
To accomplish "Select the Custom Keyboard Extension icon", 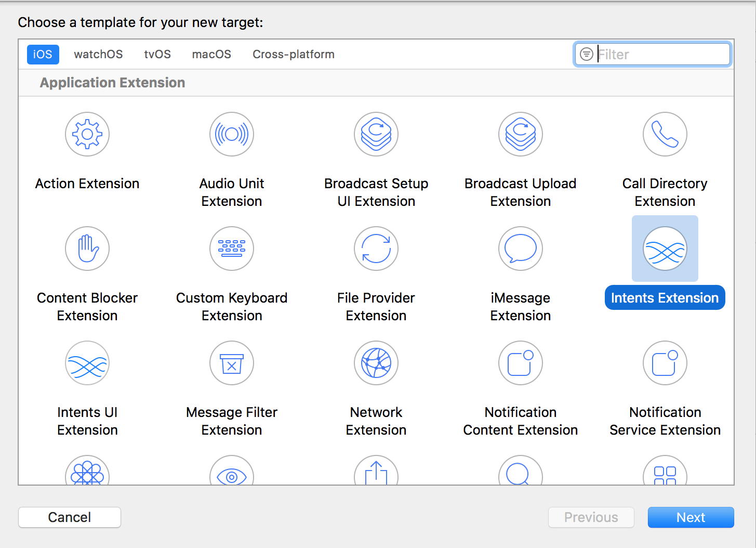I will 232,249.
